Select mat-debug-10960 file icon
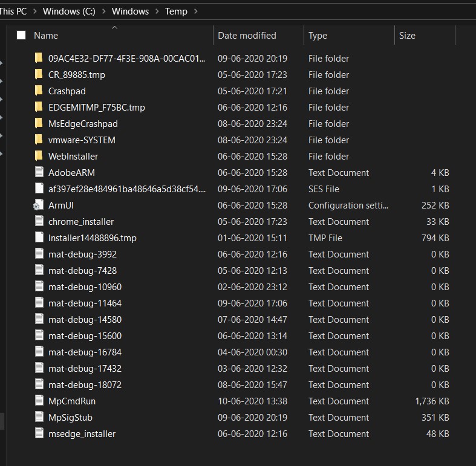Image resolution: width=476 pixels, height=466 pixels. point(39,286)
